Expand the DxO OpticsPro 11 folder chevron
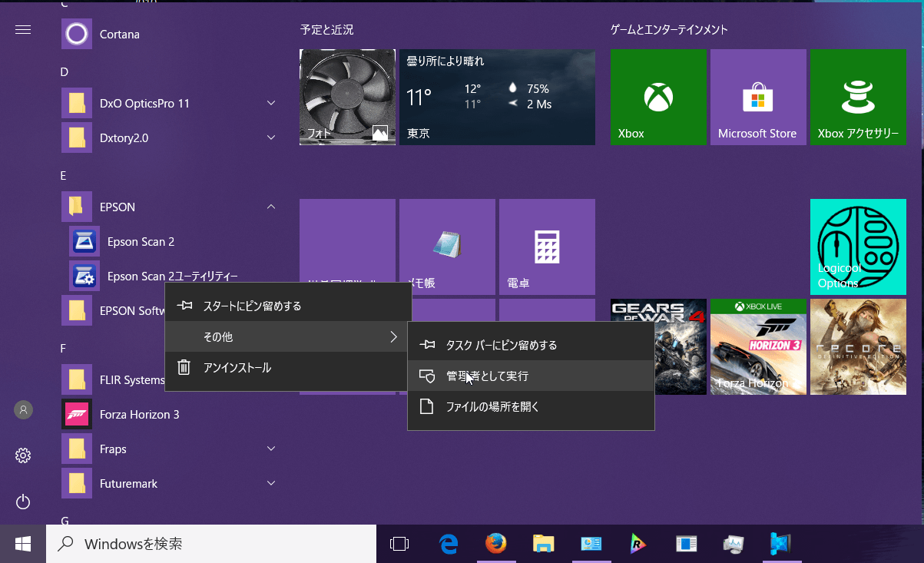The image size is (924, 563). (x=271, y=103)
